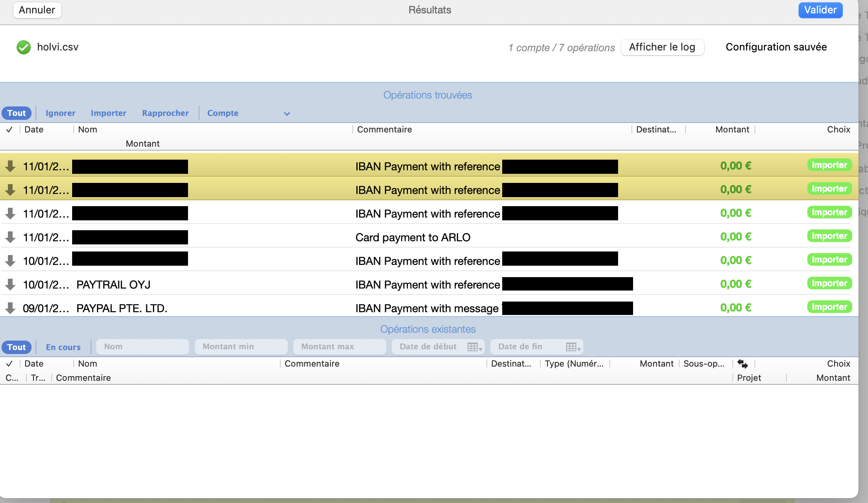Click the calendar icon next to Date de début
This screenshot has height=503, width=868.
[x=475, y=347]
